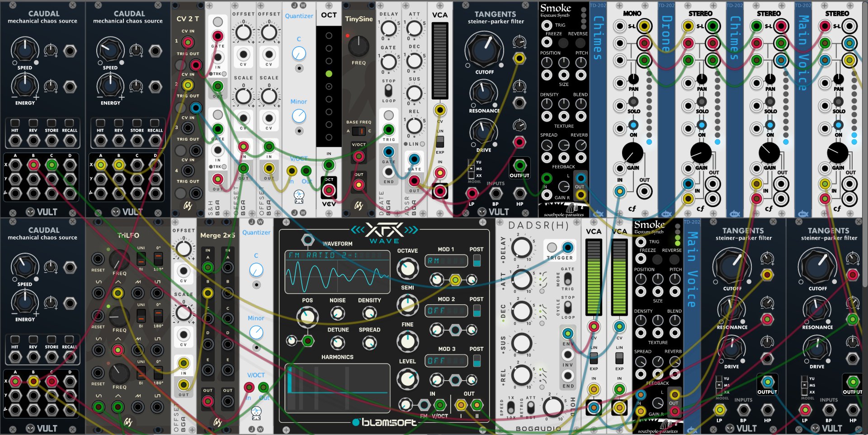Click the HIT button on CAUDAL beside TriLFO
868x435 pixels.
point(15,340)
